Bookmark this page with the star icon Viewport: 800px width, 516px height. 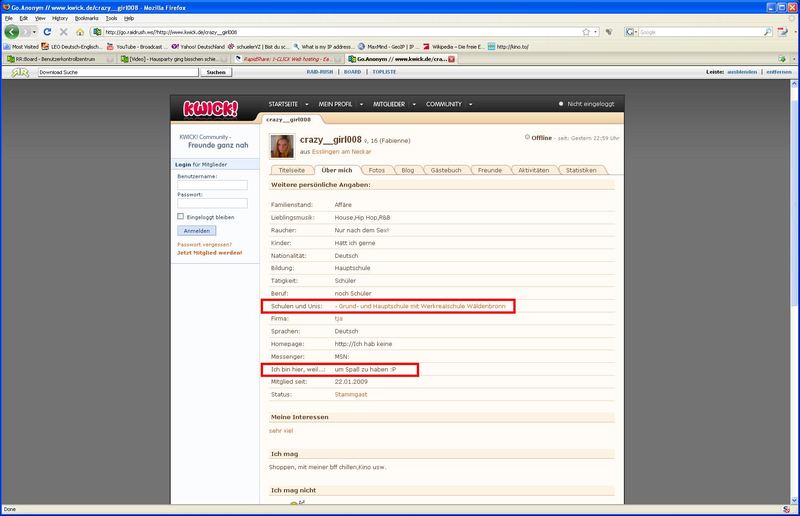[x=586, y=32]
